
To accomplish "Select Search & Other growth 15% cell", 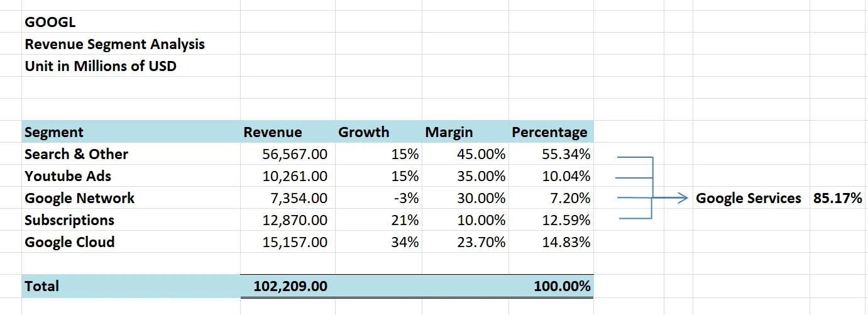I will coord(378,154).
